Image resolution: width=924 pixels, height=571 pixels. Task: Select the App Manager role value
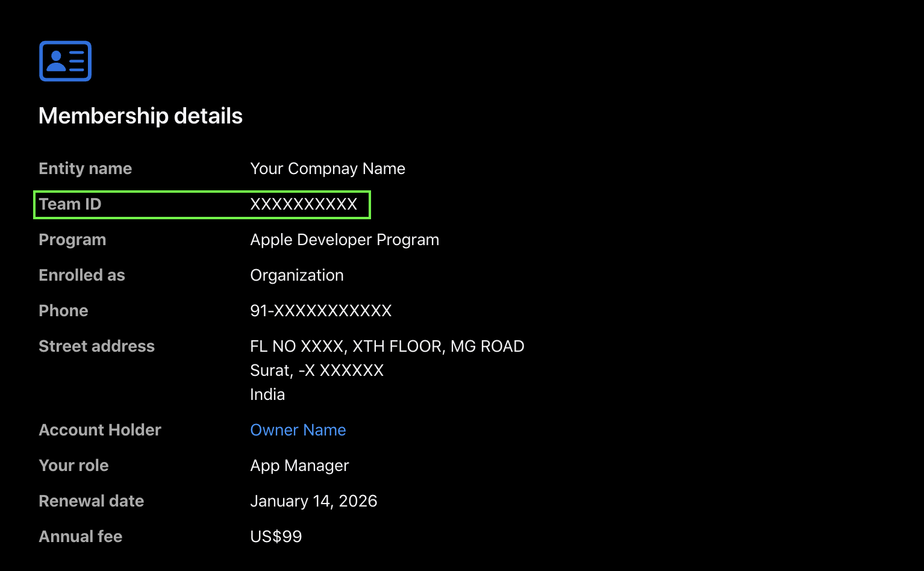299,466
